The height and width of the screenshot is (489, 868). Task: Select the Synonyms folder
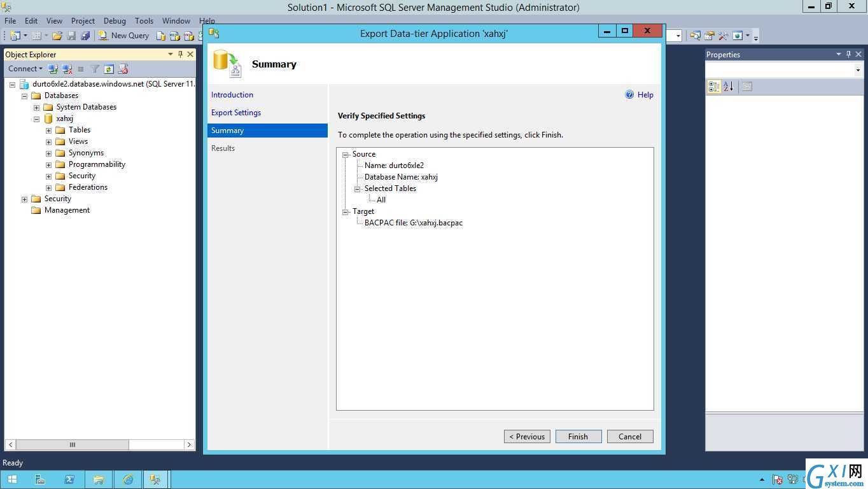(x=86, y=153)
